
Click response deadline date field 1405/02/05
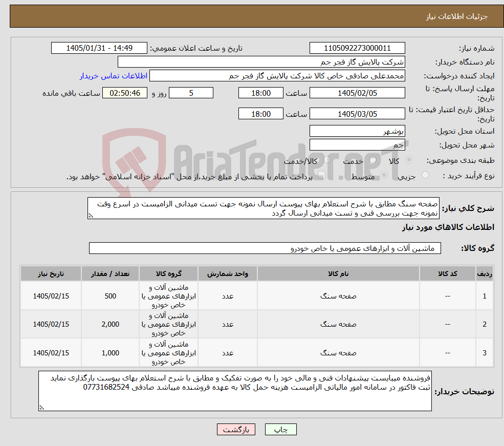coord(357,93)
